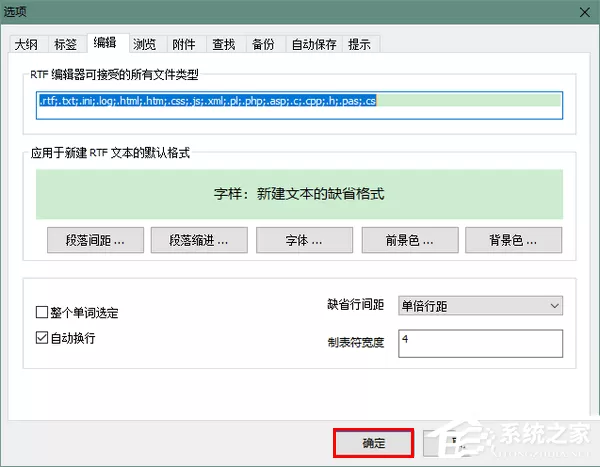Open the 附件 tab
Image resolution: width=600 pixels, height=467 pixels.
(x=186, y=44)
